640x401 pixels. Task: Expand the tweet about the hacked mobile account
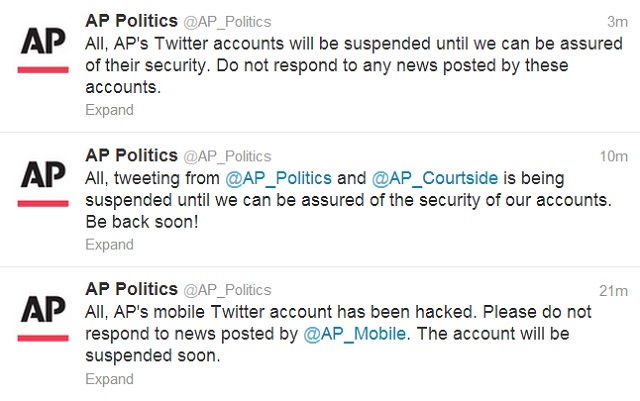[x=109, y=379]
